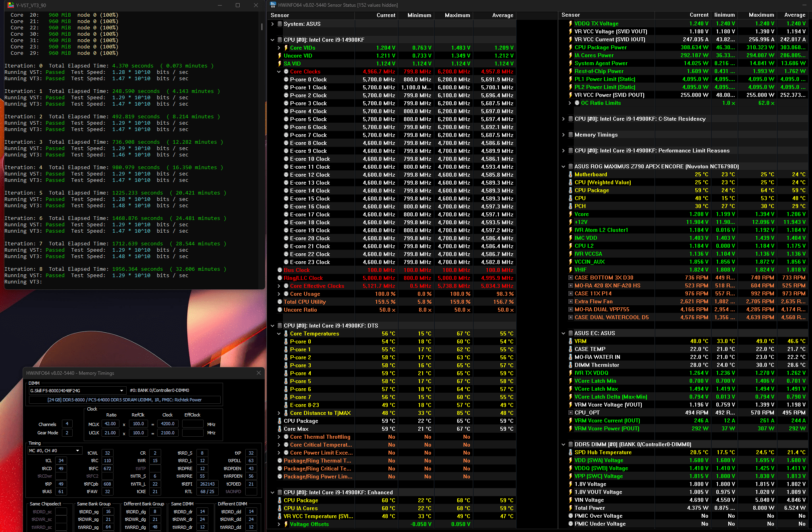The image size is (812, 532).
Task: Expand the System: ASUS sensor group
Action: coord(272,24)
